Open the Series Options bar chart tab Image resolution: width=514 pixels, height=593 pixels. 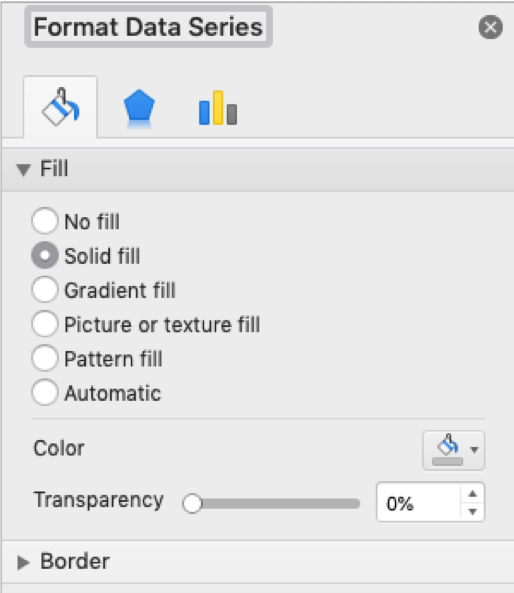coord(218,108)
